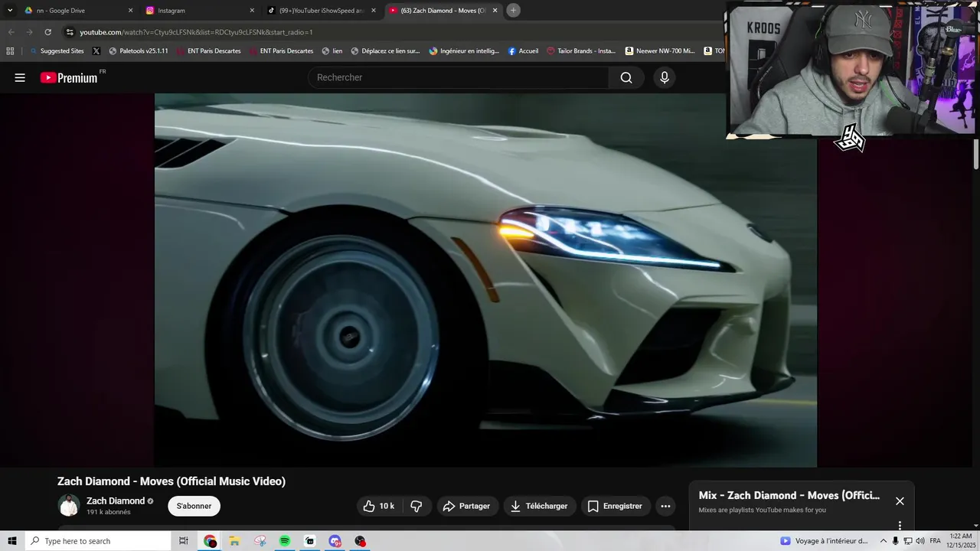The image size is (980, 551).
Task: Close the Instagram tab
Action: (x=252, y=11)
